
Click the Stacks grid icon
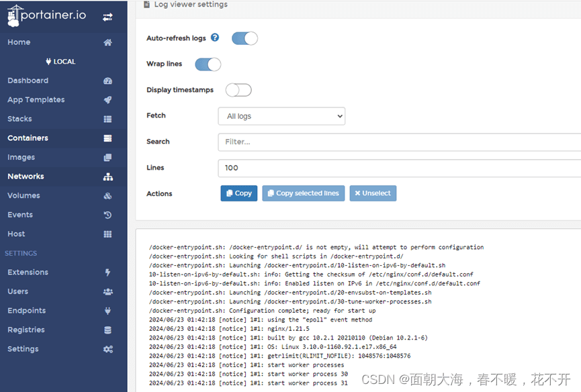pos(107,119)
